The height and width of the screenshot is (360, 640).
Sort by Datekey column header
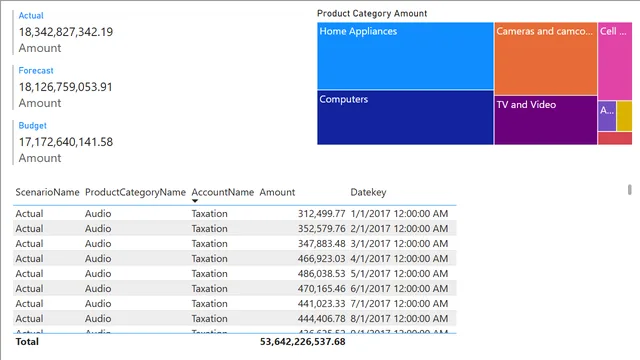click(368, 192)
